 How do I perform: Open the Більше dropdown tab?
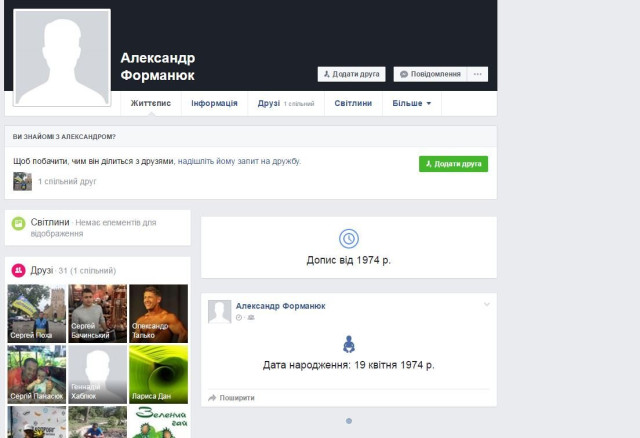click(x=411, y=103)
